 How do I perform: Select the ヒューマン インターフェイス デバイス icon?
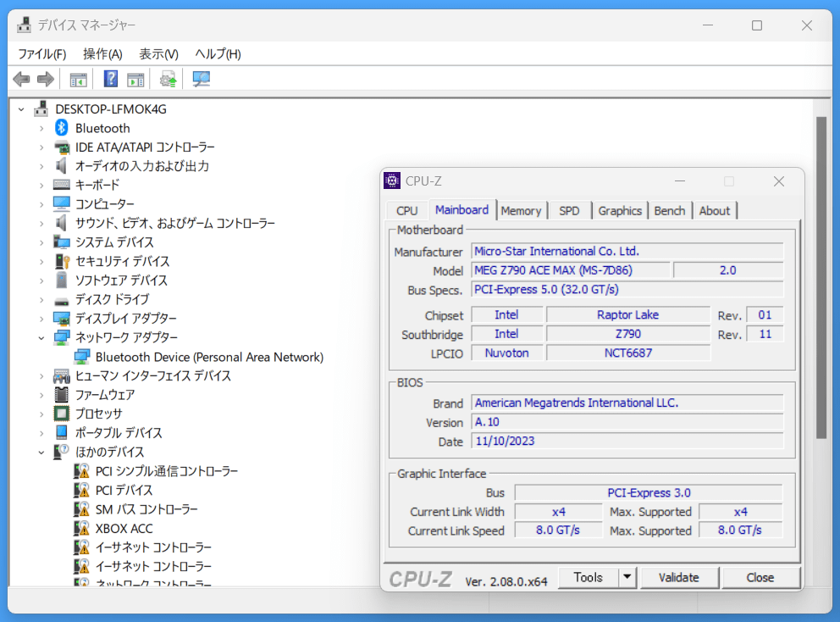62,376
